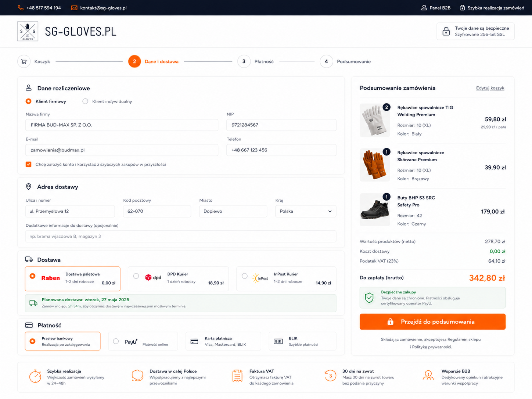Click the envelope email icon in the top bar
Image resolution: width=532 pixels, height=399 pixels.
74,8
